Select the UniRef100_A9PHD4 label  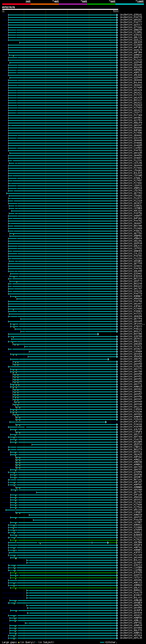point(131,70)
